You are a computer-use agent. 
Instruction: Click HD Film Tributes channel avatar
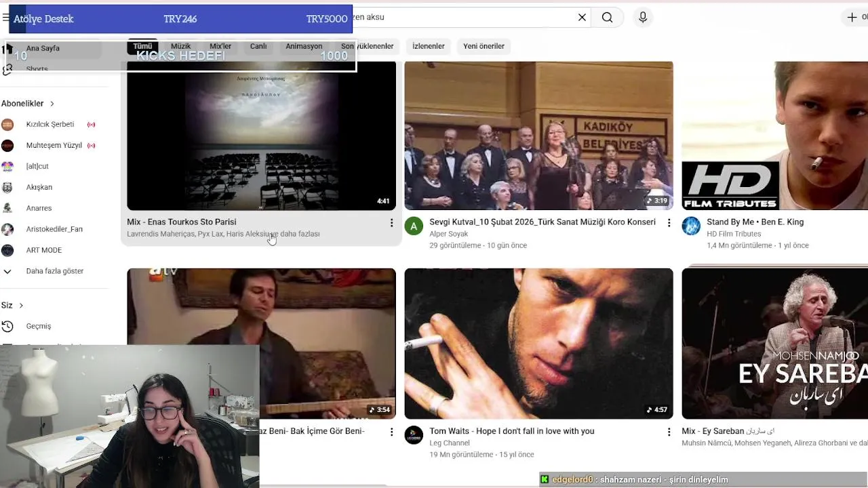[691, 226]
